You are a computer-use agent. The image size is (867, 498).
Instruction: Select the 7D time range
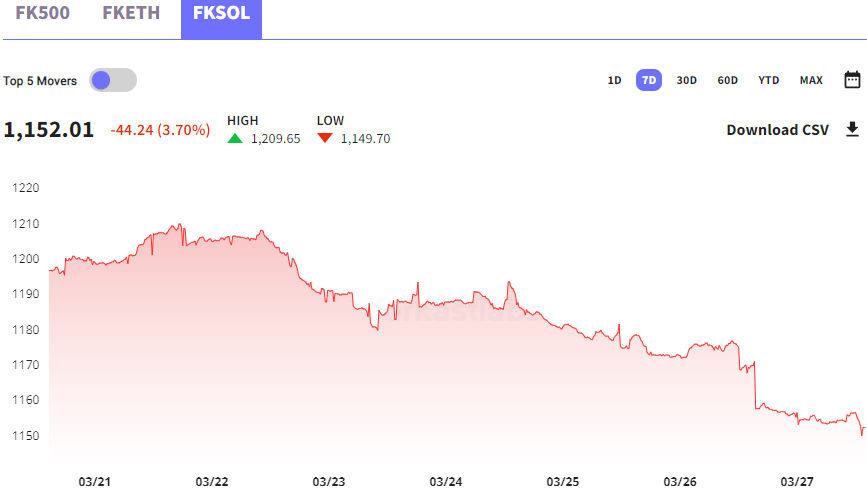click(649, 81)
